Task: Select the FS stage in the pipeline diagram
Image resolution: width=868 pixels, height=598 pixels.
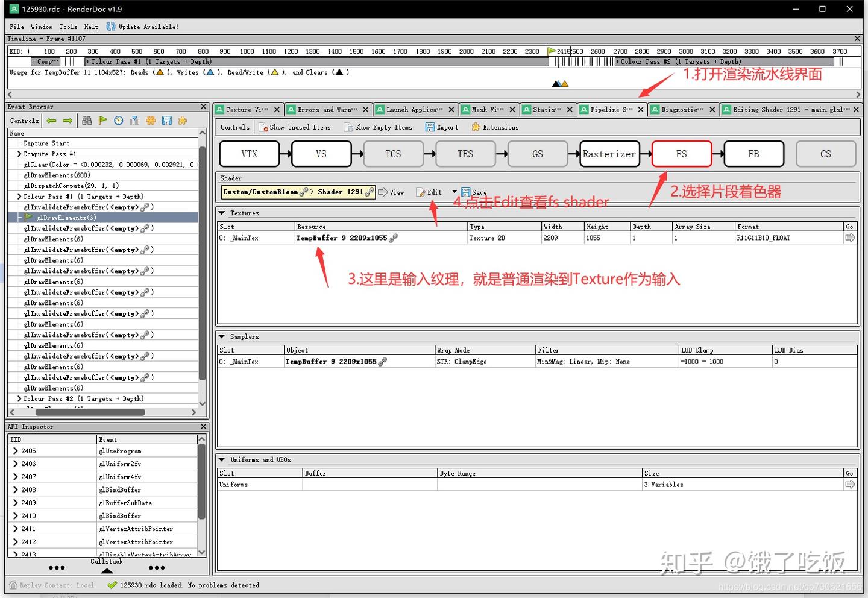Action: [681, 154]
